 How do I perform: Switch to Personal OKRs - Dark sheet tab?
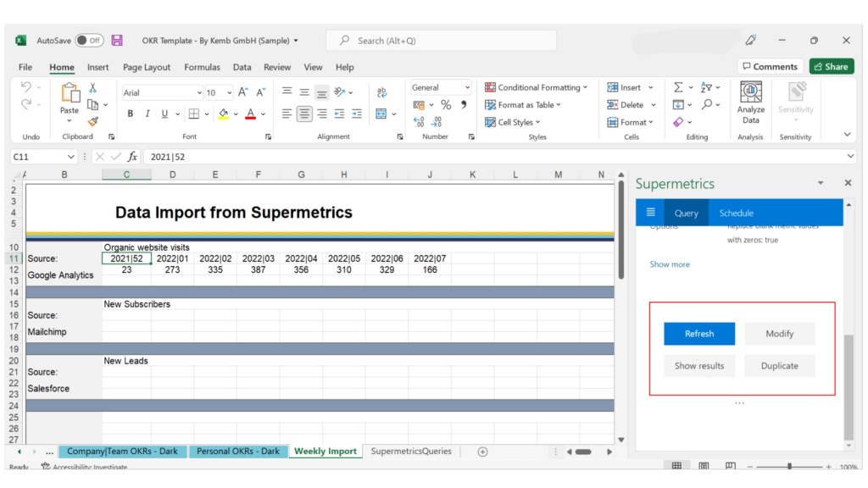click(x=238, y=451)
